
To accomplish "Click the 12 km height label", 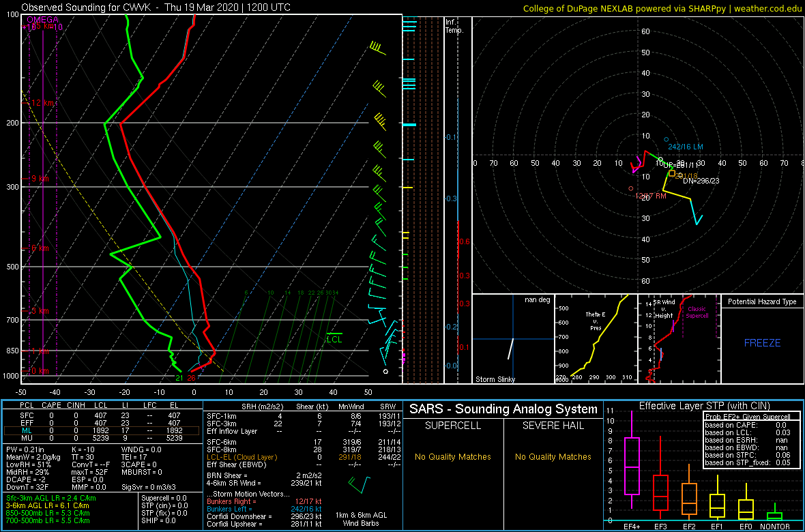I will coord(42,103).
